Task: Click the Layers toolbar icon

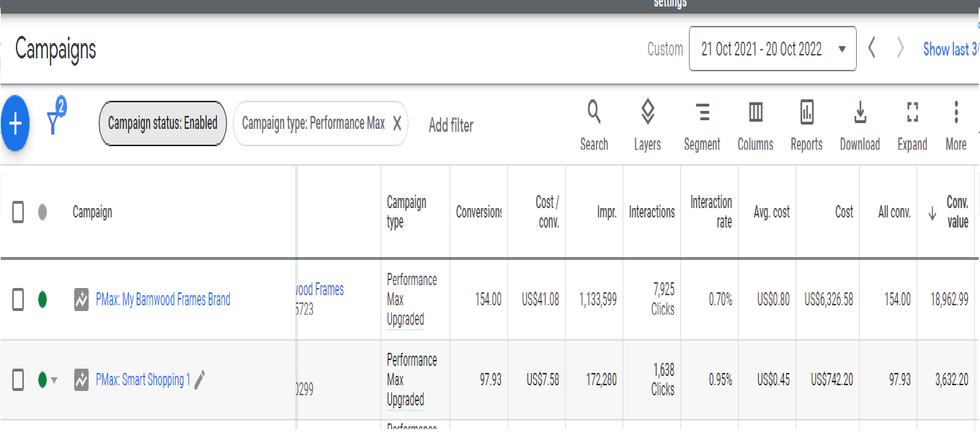Action: tap(647, 125)
